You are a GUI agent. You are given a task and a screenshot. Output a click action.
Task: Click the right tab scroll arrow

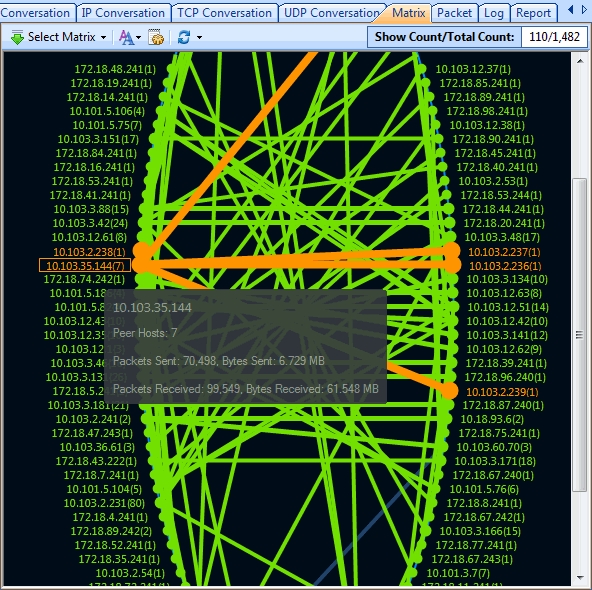click(584, 10)
